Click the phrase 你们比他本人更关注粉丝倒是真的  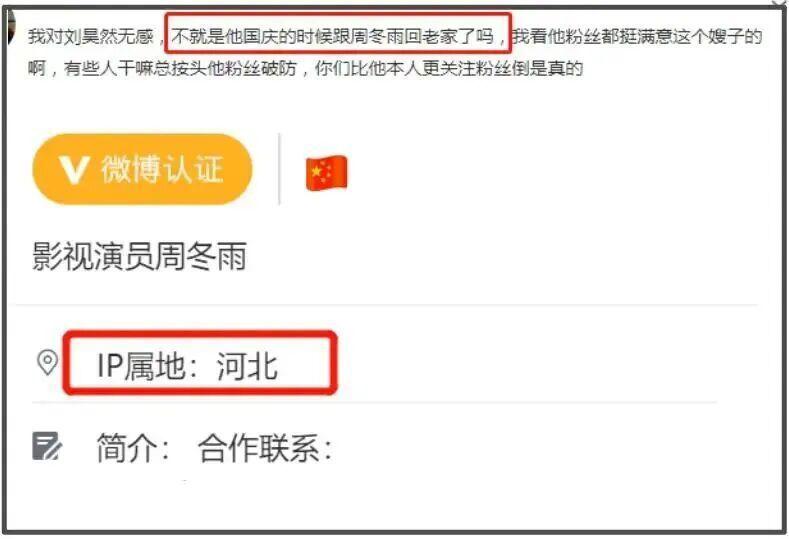(449, 68)
